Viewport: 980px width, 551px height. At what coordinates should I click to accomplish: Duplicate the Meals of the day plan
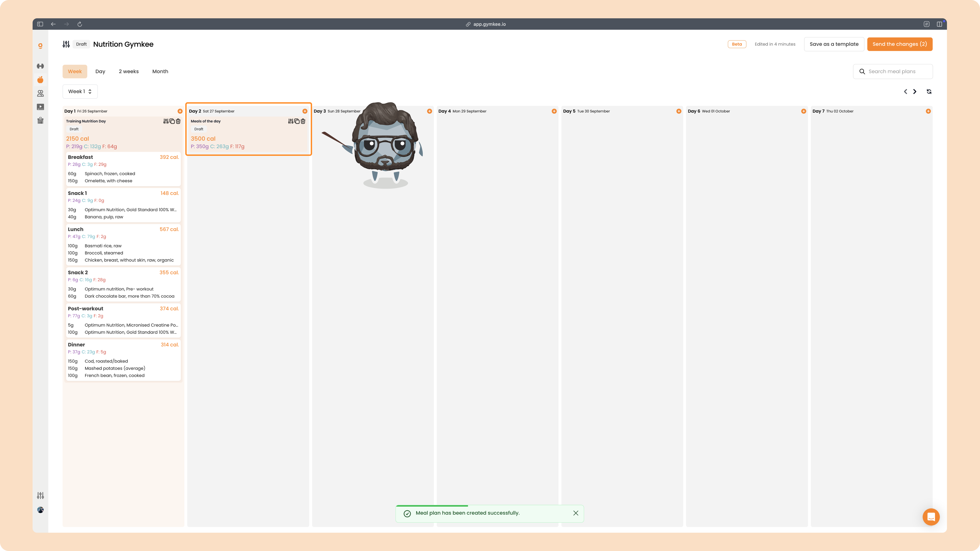[297, 121]
